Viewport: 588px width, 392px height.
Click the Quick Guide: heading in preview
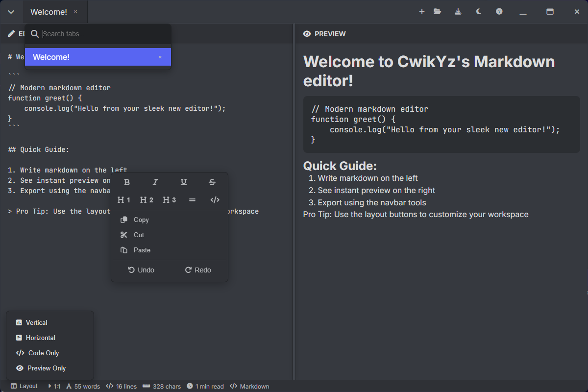pyautogui.click(x=340, y=166)
